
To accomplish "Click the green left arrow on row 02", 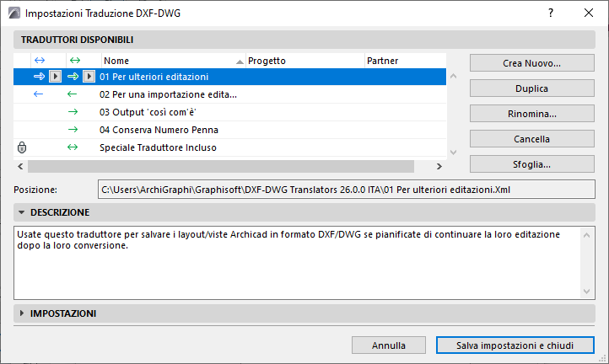I will coord(73,94).
